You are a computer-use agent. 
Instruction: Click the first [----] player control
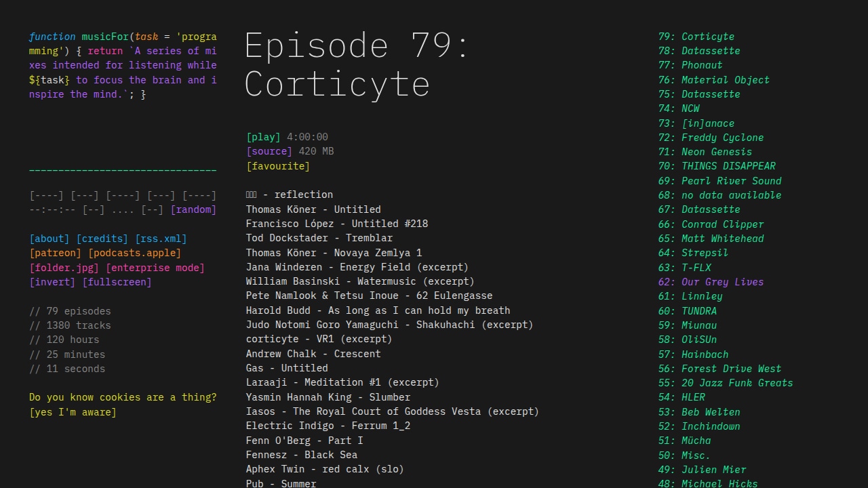click(x=47, y=195)
